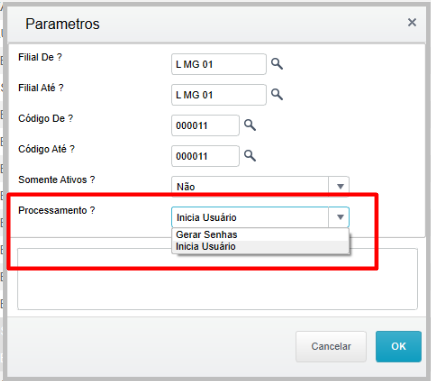This screenshot has width=431, height=381.
Task: Focus the Código De input field
Action: pyautogui.click(x=205, y=125)
